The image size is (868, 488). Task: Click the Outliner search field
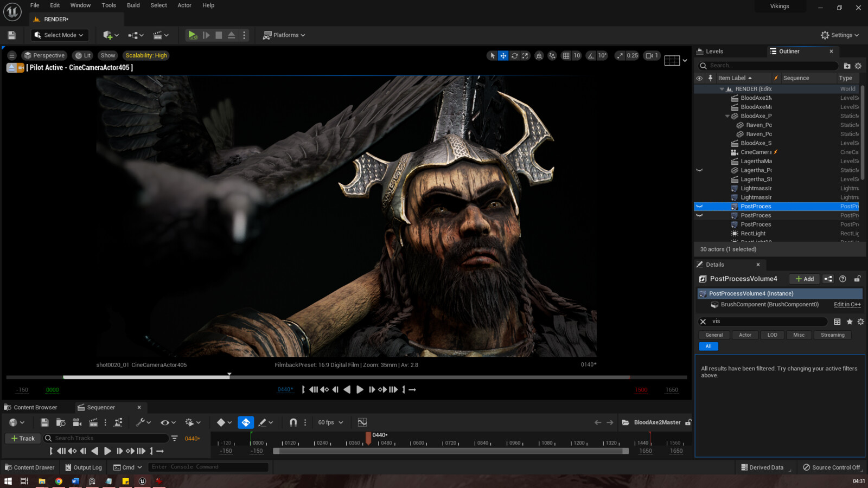(x=768, y=66)
